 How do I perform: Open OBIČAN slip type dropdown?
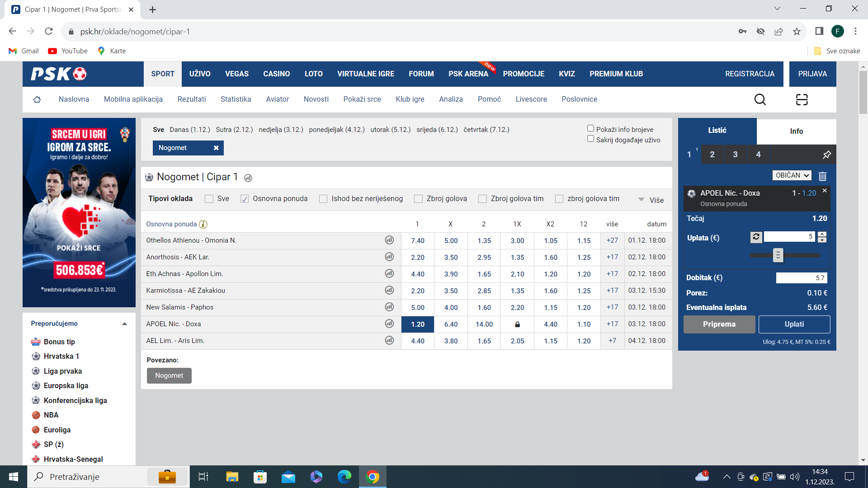792,175
